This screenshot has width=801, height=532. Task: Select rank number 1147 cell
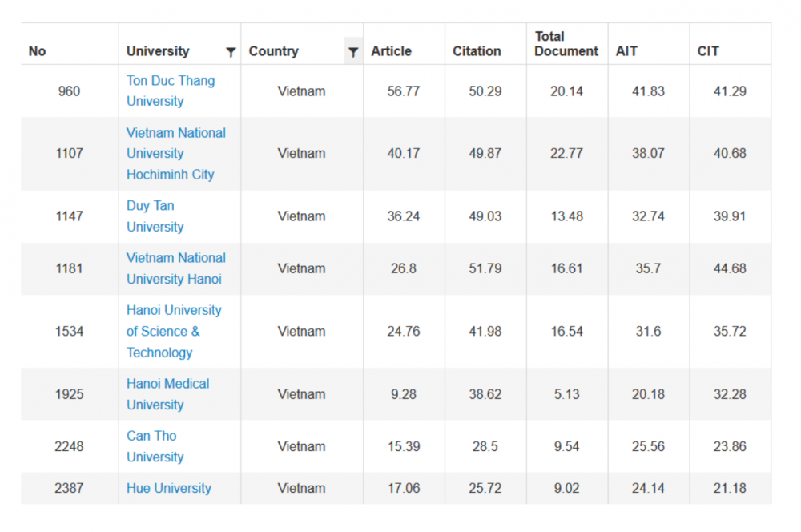pos(70,216)
